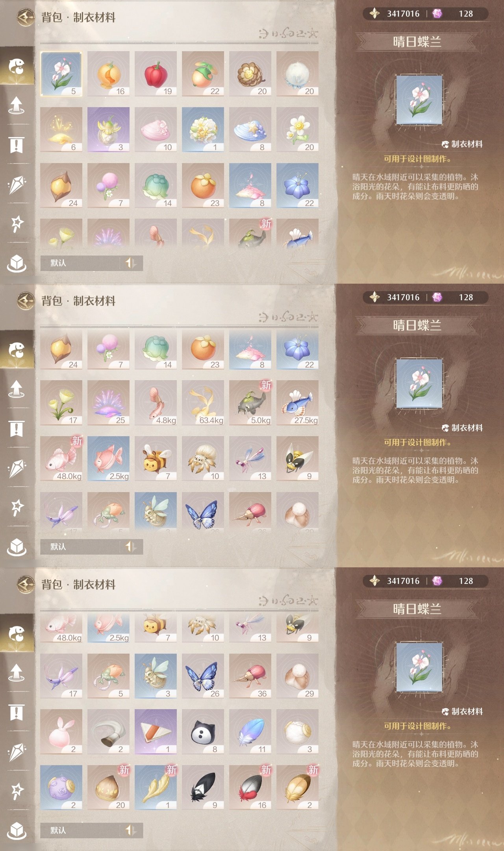Image resolution: width=504 pixels, height=851 pixels.
Task: Pick the pink bunny-ear pouch with quantity 2
Action: tap(61, 732)
